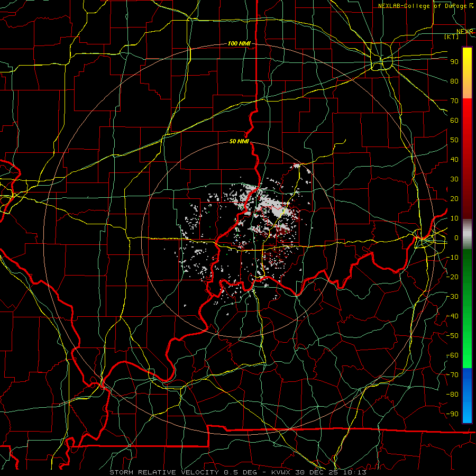
Task: Click the 30 value on velocity scale
Action: pyautogui.click(x=454, y=179)
